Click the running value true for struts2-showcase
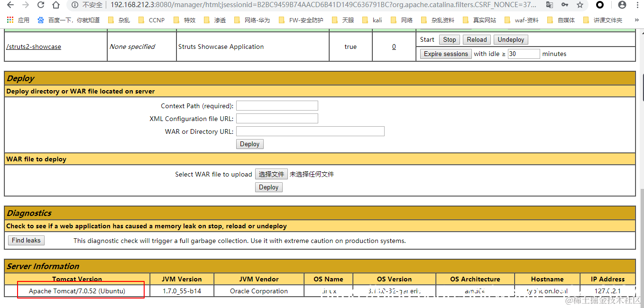Image resolution: width=644 pixels, height=308 pixels. point(350,47)
